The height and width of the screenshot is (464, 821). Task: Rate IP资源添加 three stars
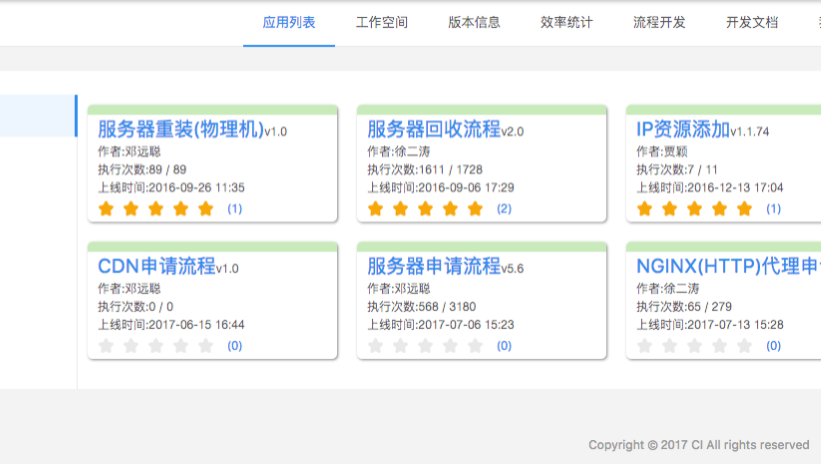[694, 208]
